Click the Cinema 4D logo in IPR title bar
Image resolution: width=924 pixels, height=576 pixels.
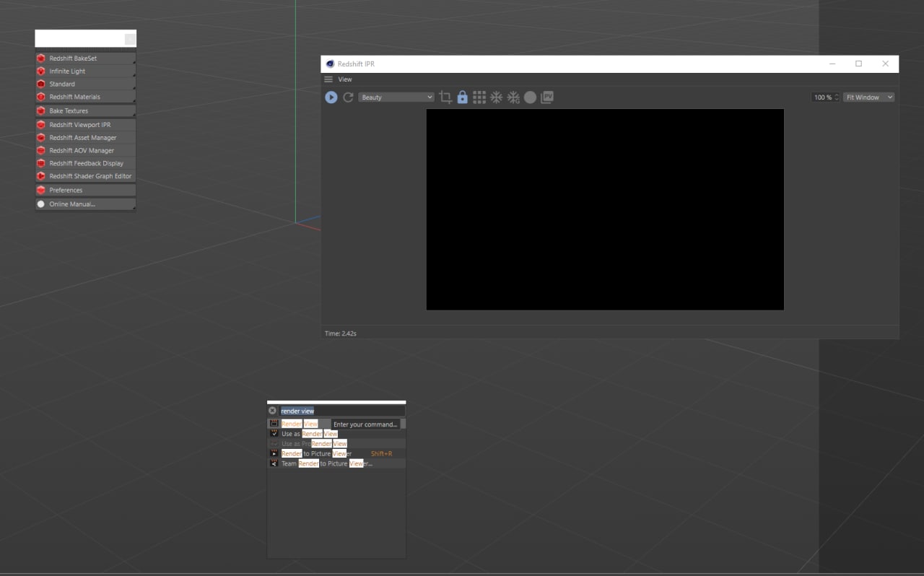331,64
